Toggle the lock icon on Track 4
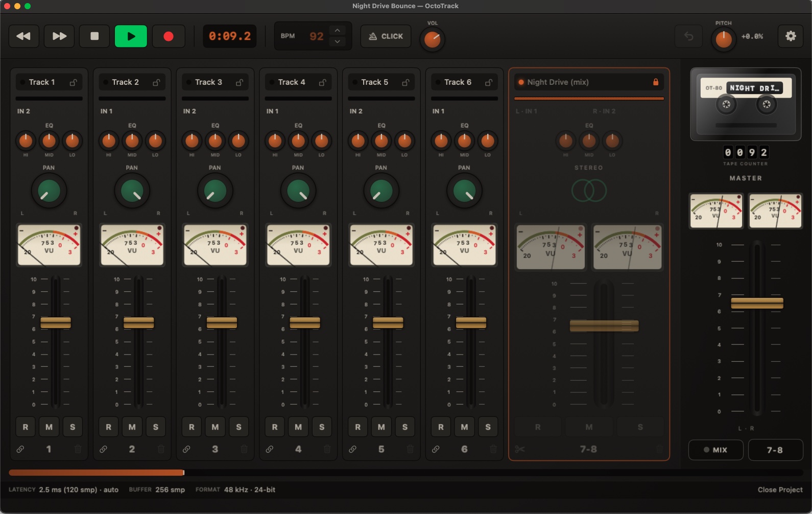The image size is (812, 514). (322, 82)
